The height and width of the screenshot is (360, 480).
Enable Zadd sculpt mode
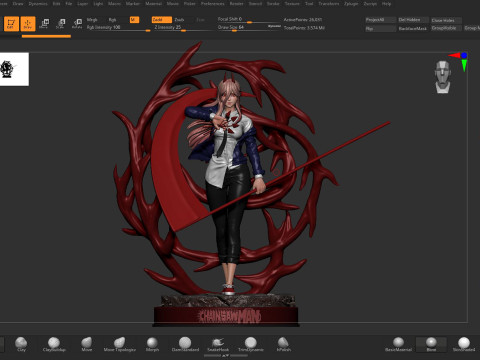click(x=162, y=20)
